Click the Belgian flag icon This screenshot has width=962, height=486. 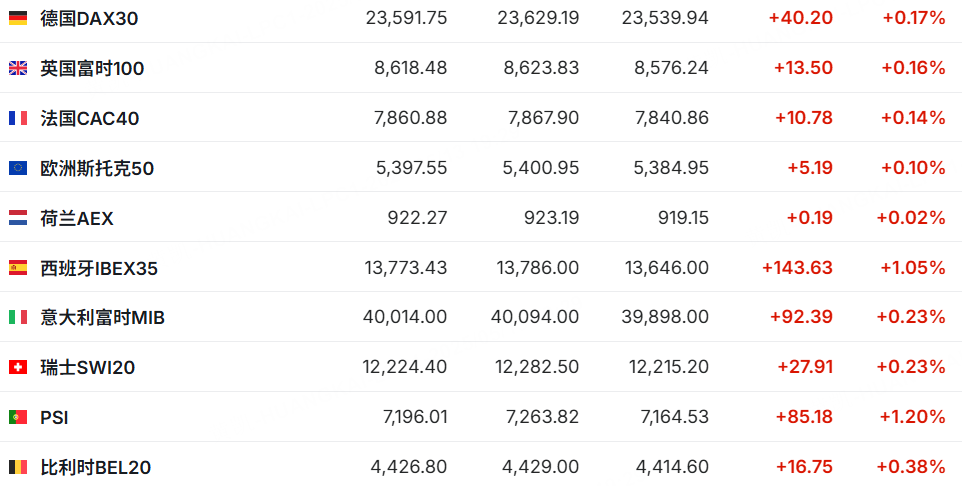[18, 468]
